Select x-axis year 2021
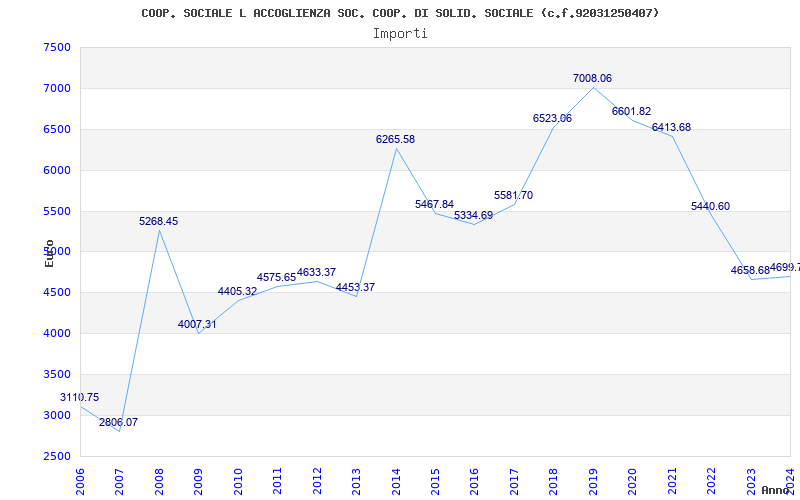 [671, 481]
